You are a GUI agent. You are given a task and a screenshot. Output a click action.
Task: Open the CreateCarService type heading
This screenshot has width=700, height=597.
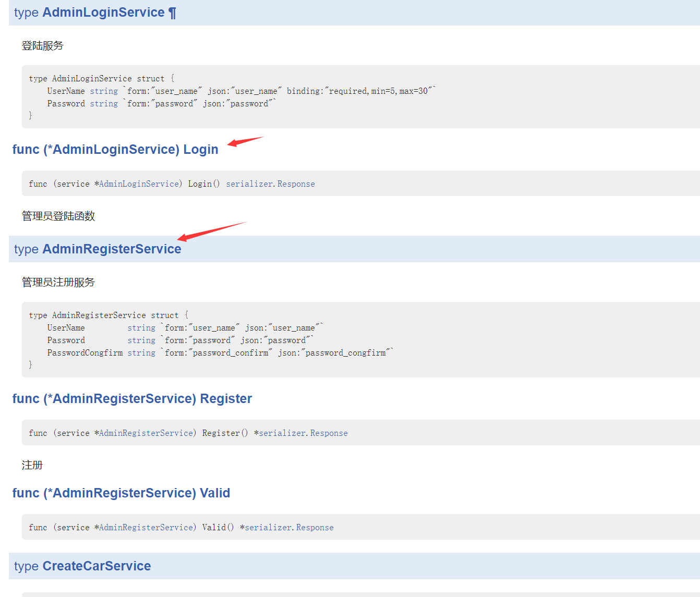coord(96,566)
